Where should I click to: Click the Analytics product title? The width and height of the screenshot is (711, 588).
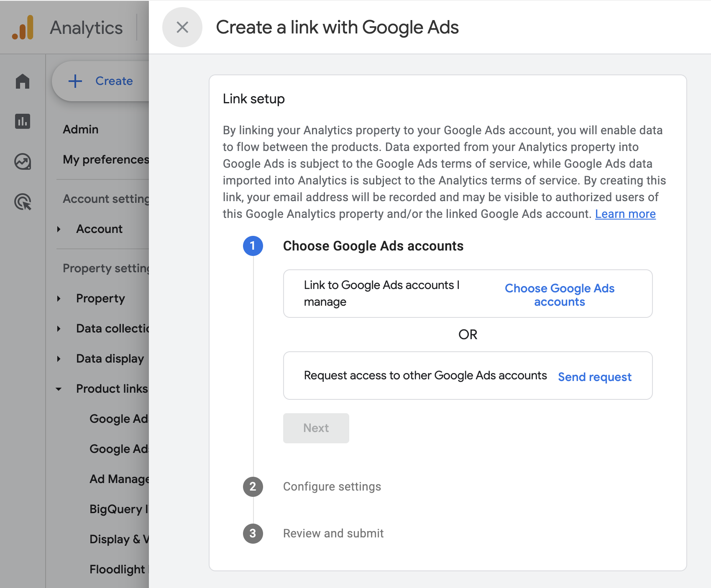pos(86,28)
